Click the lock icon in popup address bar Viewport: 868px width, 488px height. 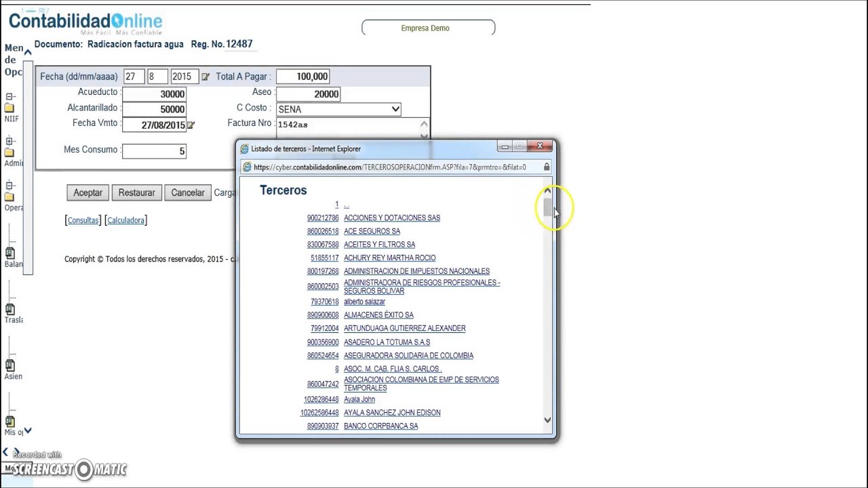(547, 167)
